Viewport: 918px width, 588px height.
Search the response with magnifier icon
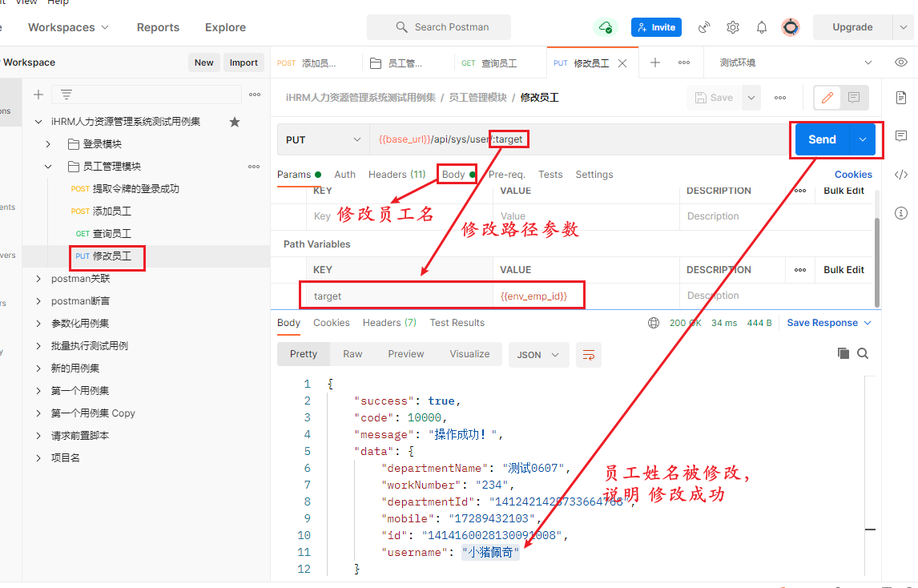[863, 353]
